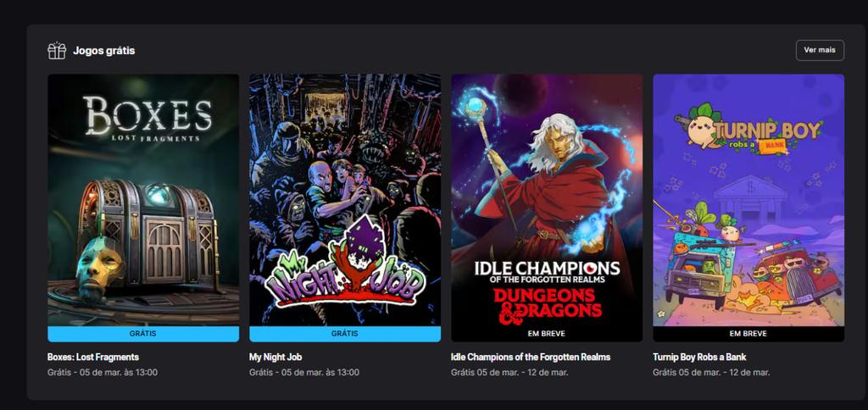868x410 pixels.
Task: Open the Boxes: Lost Fragments cover art
Action: point(143,200)
